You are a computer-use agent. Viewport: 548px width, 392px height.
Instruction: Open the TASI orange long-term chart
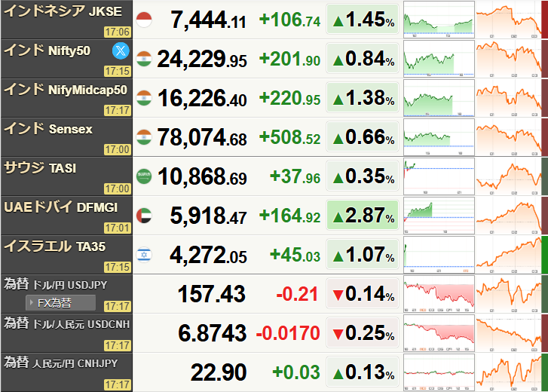[509, 176]
